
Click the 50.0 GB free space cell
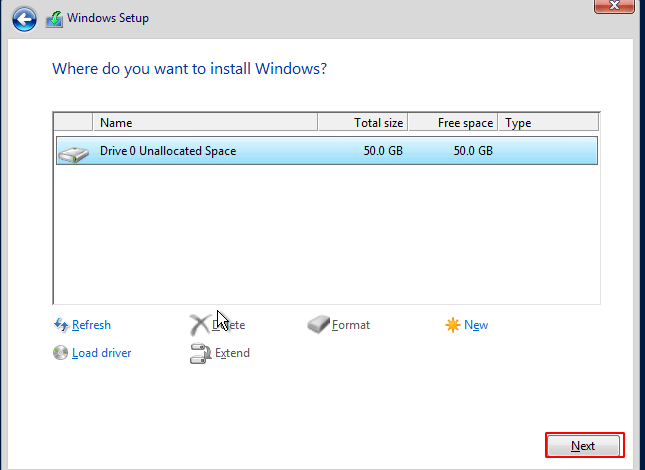click(473, 151)
